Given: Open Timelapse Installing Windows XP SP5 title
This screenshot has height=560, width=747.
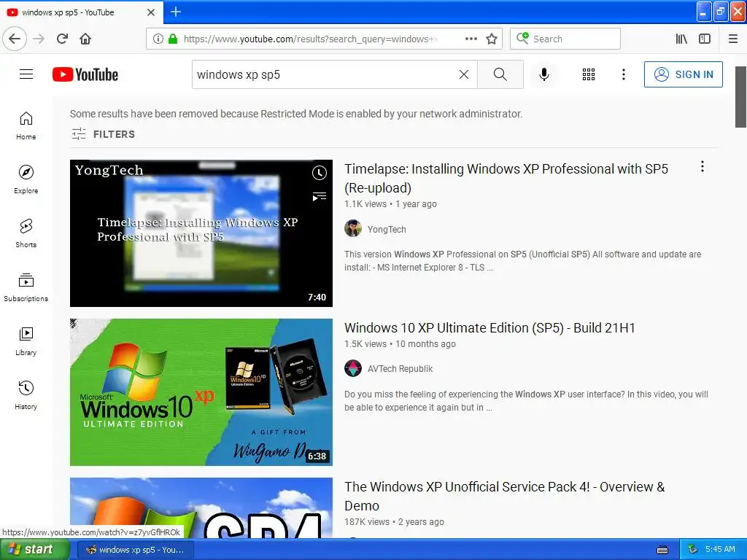Looking at the screenshot, I should click(x=506, y=178).
